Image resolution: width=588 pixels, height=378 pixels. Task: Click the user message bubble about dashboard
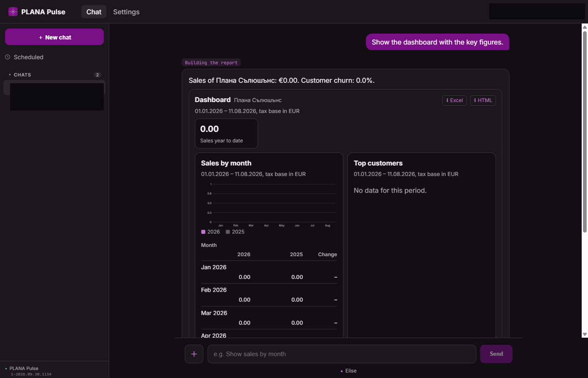click(438, 42)
